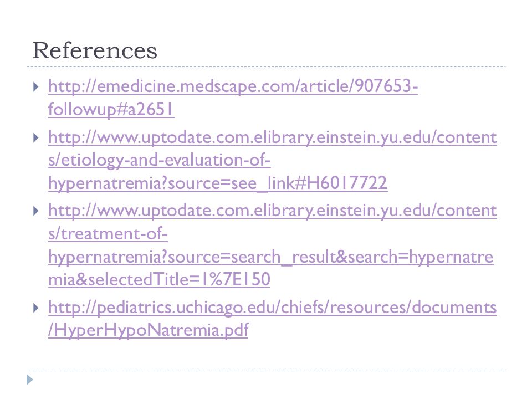
Task: Click the bullet arrow beside the treatment reference
Action: (x=35, y=211)
